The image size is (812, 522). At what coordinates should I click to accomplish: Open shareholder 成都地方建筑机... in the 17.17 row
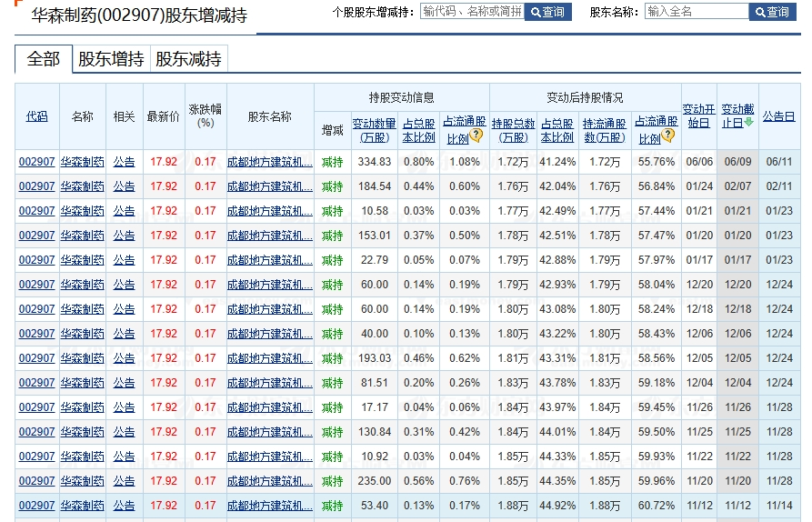click(x=270, y=407)
